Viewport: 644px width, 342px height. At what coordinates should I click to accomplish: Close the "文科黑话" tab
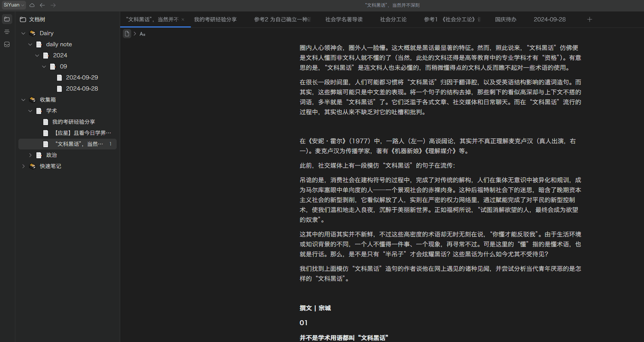183,19
